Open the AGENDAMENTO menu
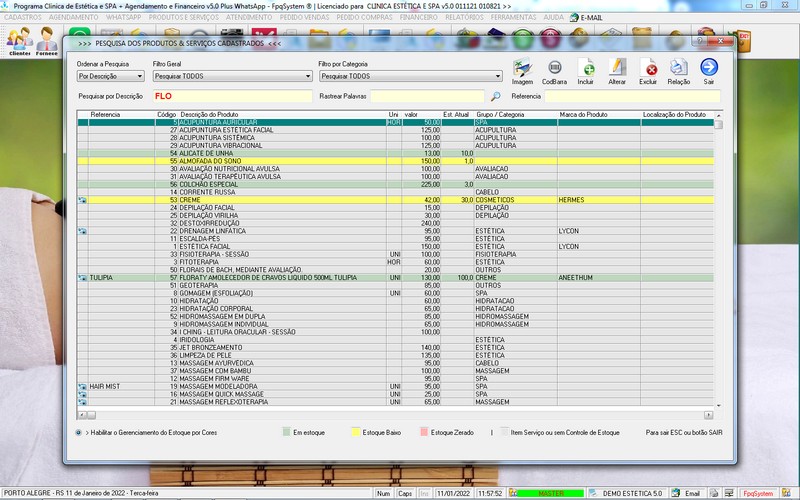The image size is (800, 500). coord(73,17)
